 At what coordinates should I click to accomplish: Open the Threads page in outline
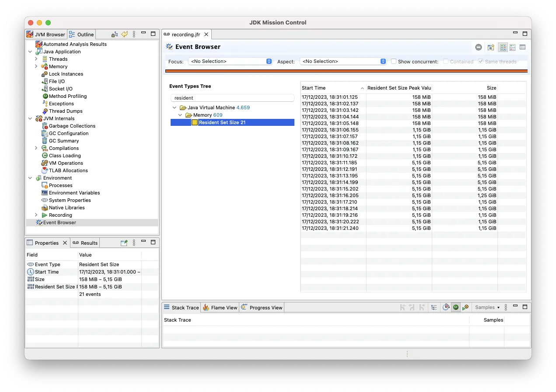58,59
